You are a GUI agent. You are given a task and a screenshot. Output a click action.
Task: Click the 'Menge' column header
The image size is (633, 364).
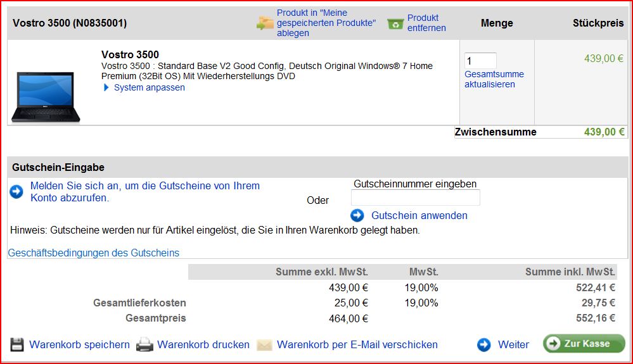(x=497, y=23)
